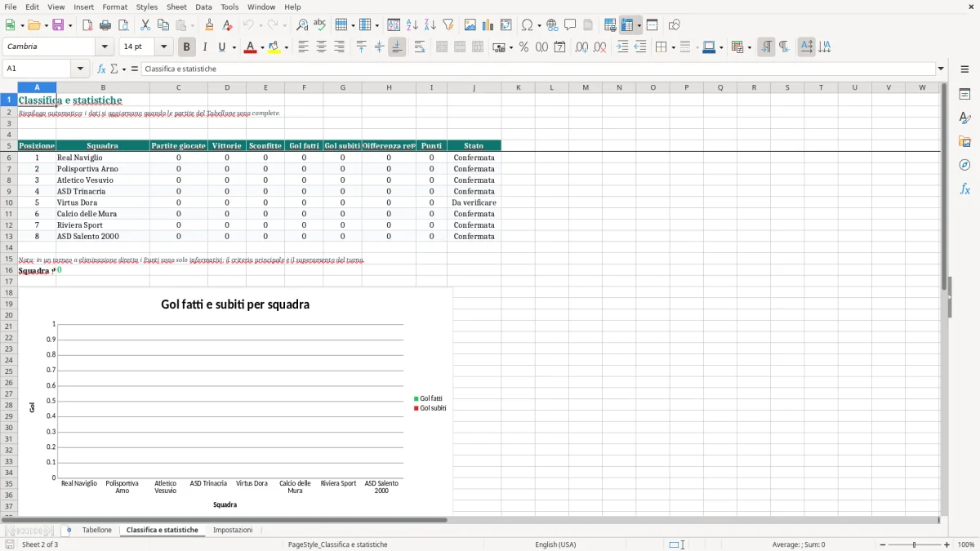
Task: Open the Borders dropdown arrow
Action: pyautogui.click(x=672, y=47)
